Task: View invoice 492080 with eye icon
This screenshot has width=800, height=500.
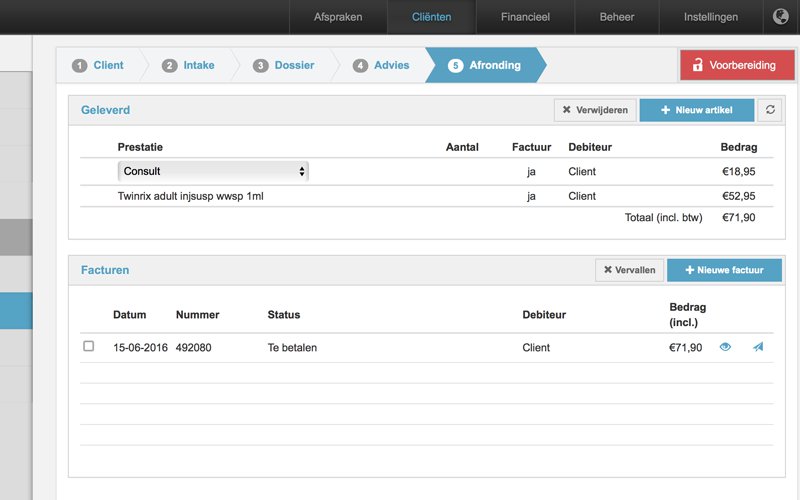Action: (726, 347)
